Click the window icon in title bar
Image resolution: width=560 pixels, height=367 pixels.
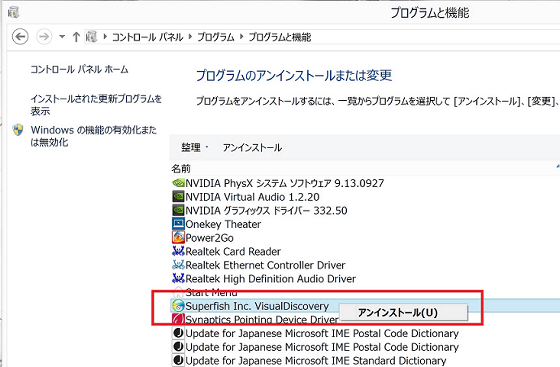[14, 13]
